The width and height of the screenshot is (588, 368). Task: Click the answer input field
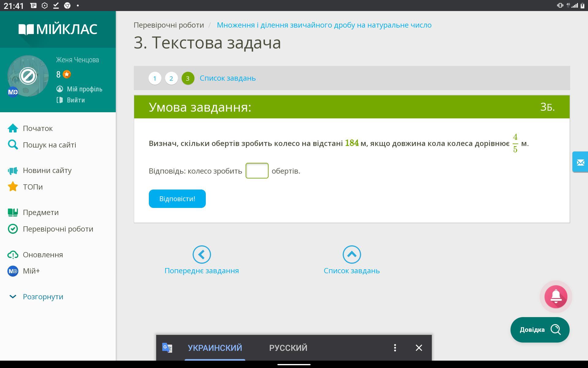(257, 171)
